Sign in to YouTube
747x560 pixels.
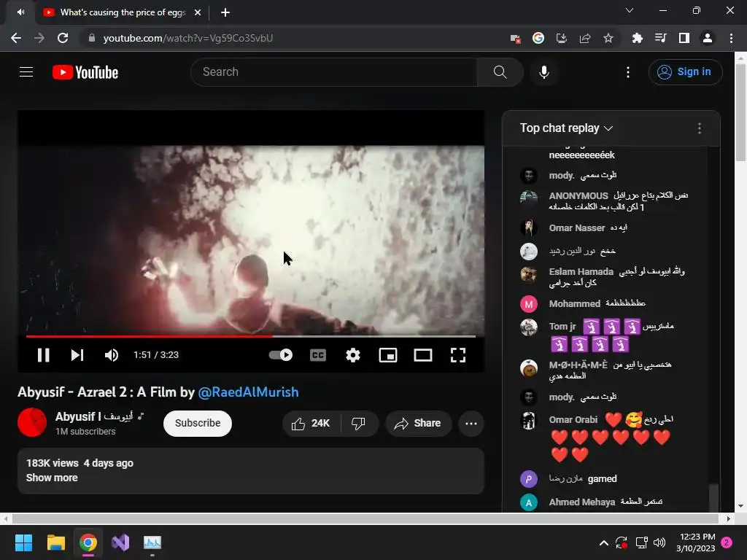coord(685,72)
